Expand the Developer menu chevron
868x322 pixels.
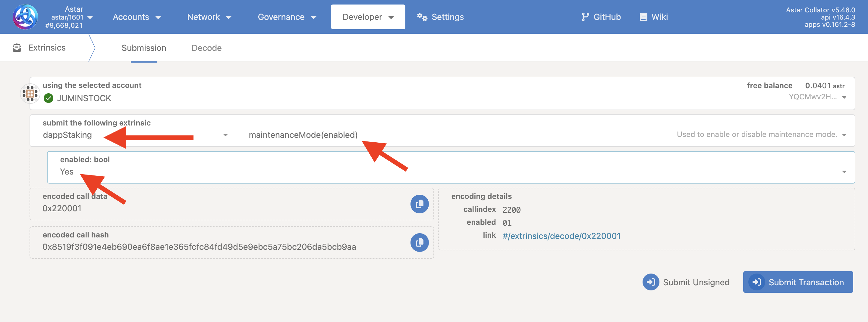coord(391,17)
